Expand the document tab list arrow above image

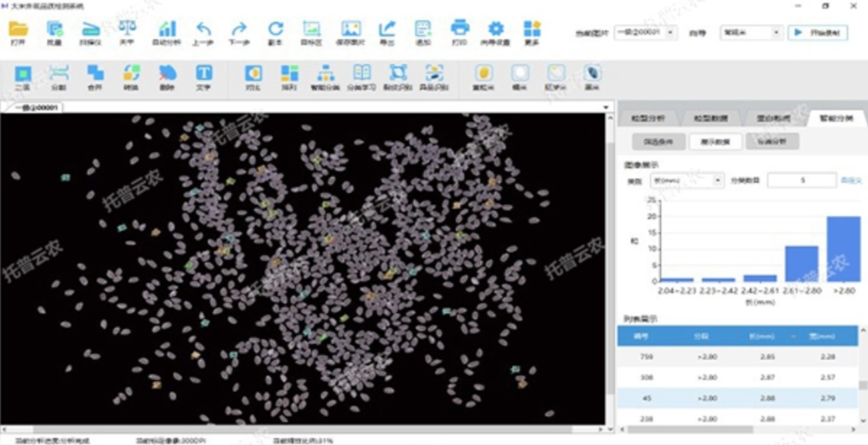[606, 107]
